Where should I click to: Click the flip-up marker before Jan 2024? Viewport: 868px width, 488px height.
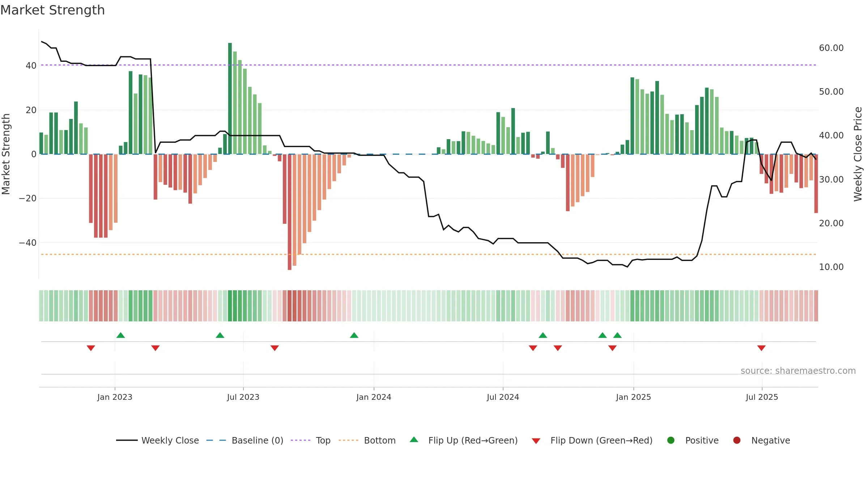(354, 335)
